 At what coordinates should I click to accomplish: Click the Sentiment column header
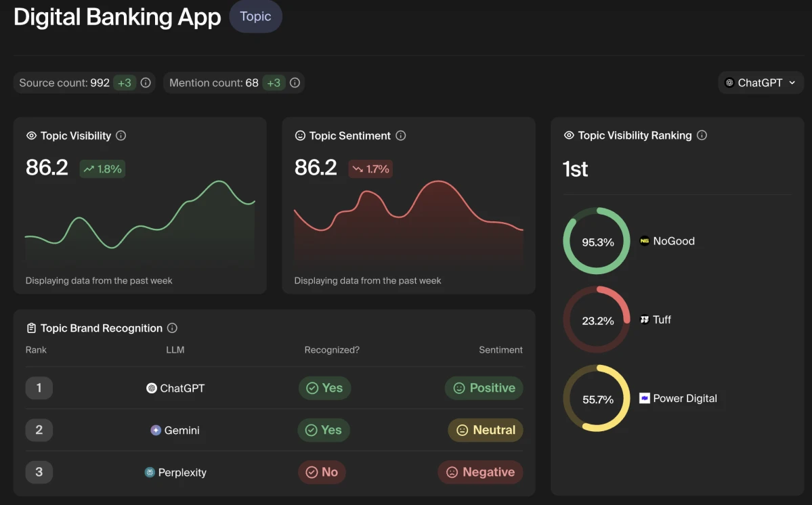pyautogui.click(x=500, y=350)
